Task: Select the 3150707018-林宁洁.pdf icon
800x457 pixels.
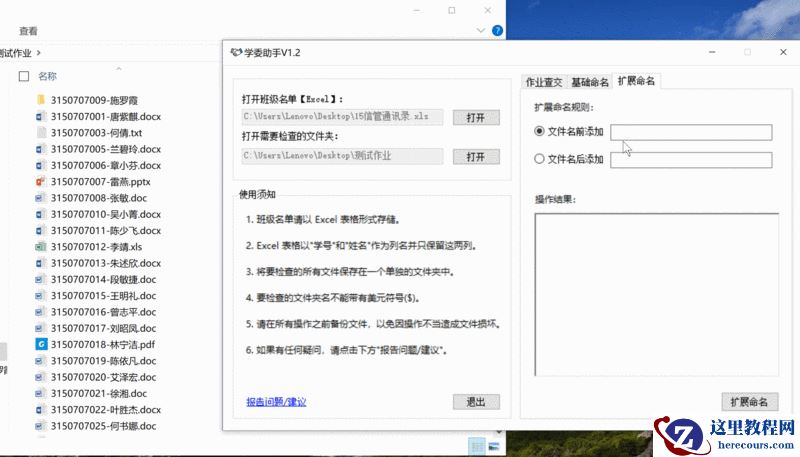Action: (41, 344)
